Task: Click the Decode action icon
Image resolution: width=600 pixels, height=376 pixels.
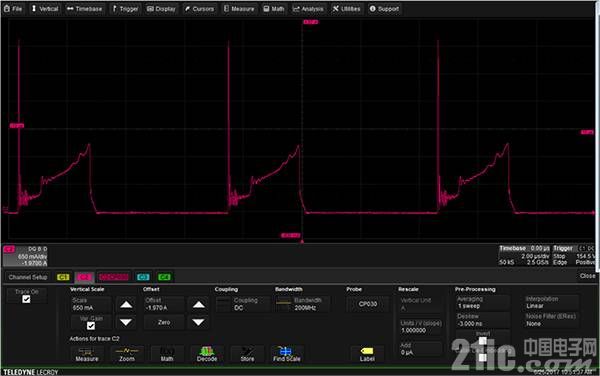Action: [207, 354]
